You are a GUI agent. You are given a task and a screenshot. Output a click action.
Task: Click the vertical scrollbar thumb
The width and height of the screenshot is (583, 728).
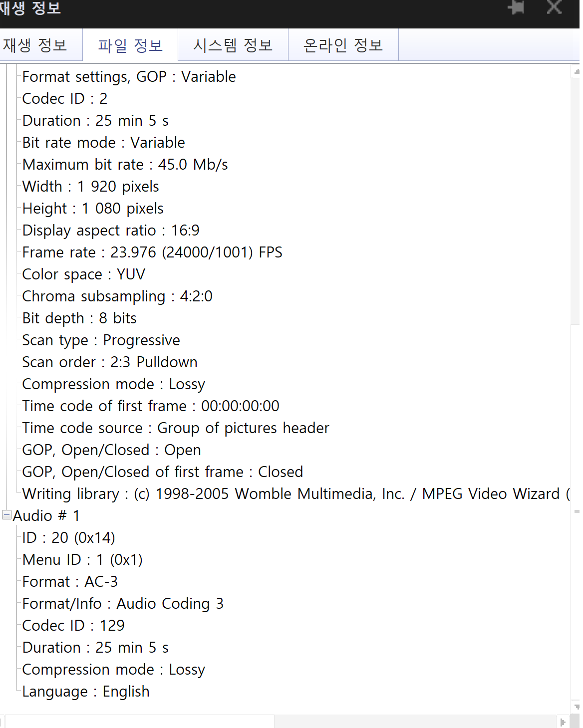pyautogui.click(x=576, y=511)
